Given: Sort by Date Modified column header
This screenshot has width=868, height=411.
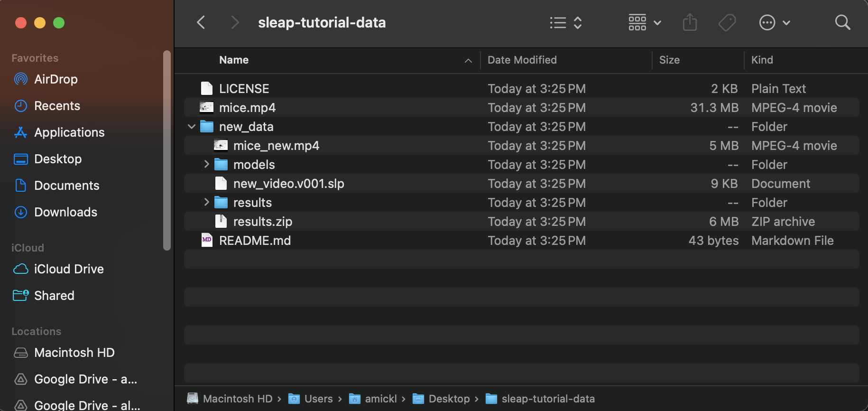Looking at the screenshot, I should pyautogui.click(x=522, y=60).
